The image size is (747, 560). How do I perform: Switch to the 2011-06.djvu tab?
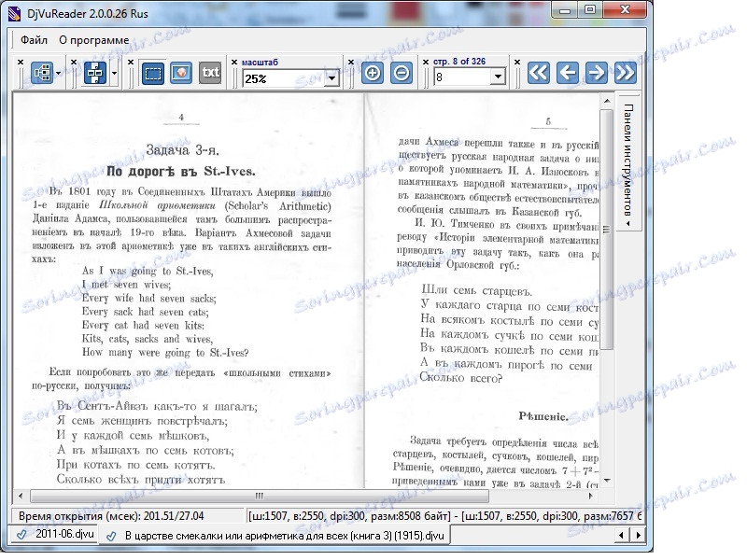coord(56,534)
